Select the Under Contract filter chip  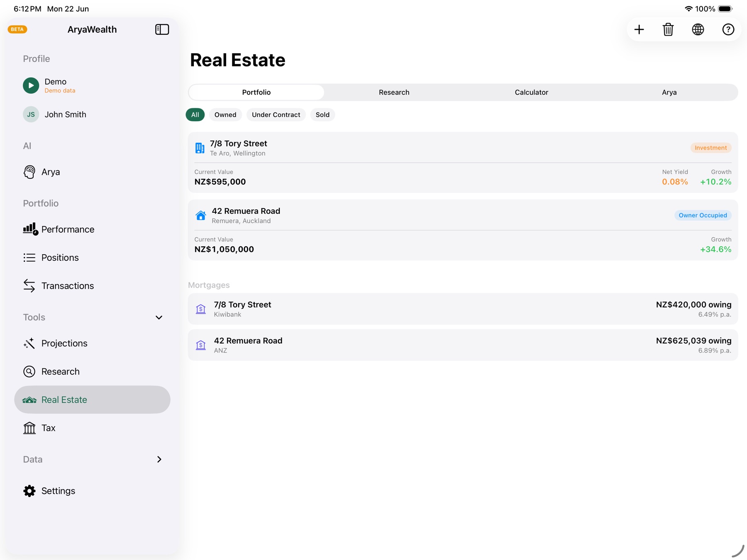tap(276, 115)
